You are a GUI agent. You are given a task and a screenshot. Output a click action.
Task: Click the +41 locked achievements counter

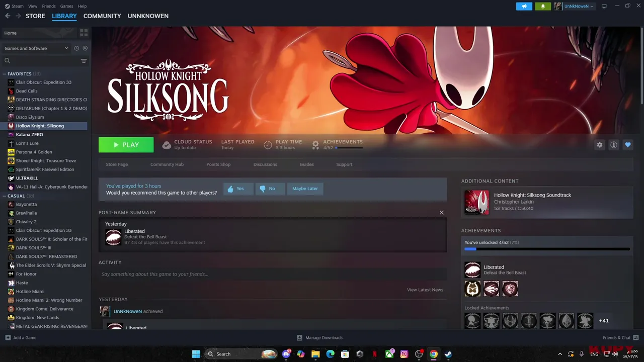604,321
